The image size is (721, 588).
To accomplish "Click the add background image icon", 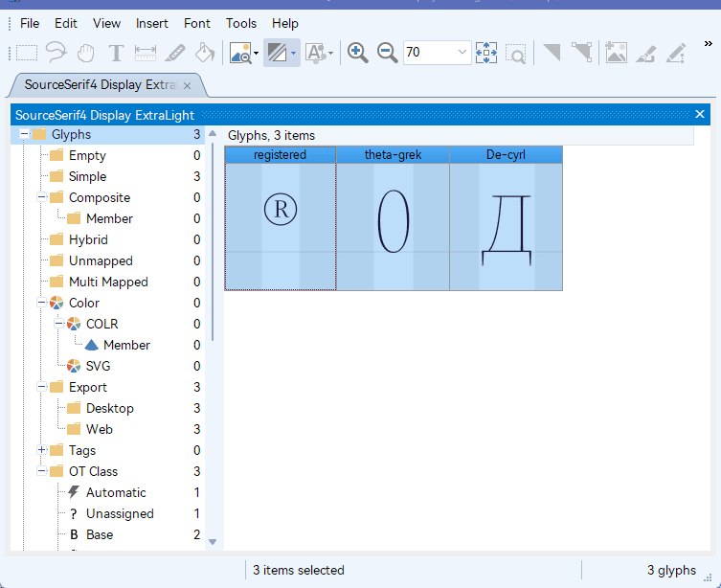I will [x=616, y=53].
